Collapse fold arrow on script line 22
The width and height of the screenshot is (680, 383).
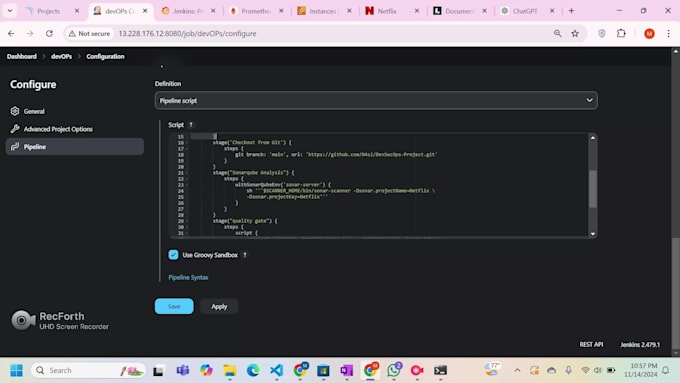186,179
